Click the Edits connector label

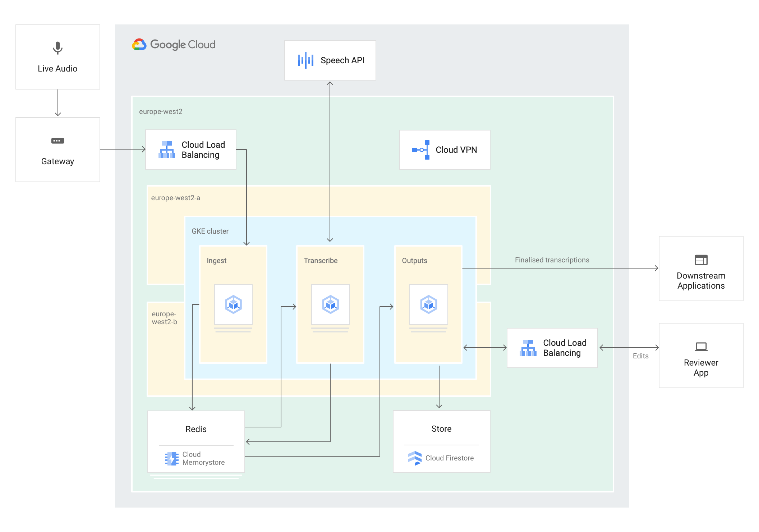click(640, 356)
